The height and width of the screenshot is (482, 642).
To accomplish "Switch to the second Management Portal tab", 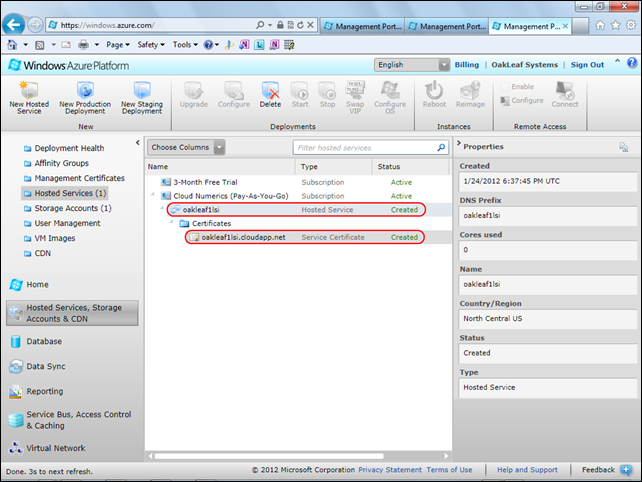I will click(x=447, y=26).
